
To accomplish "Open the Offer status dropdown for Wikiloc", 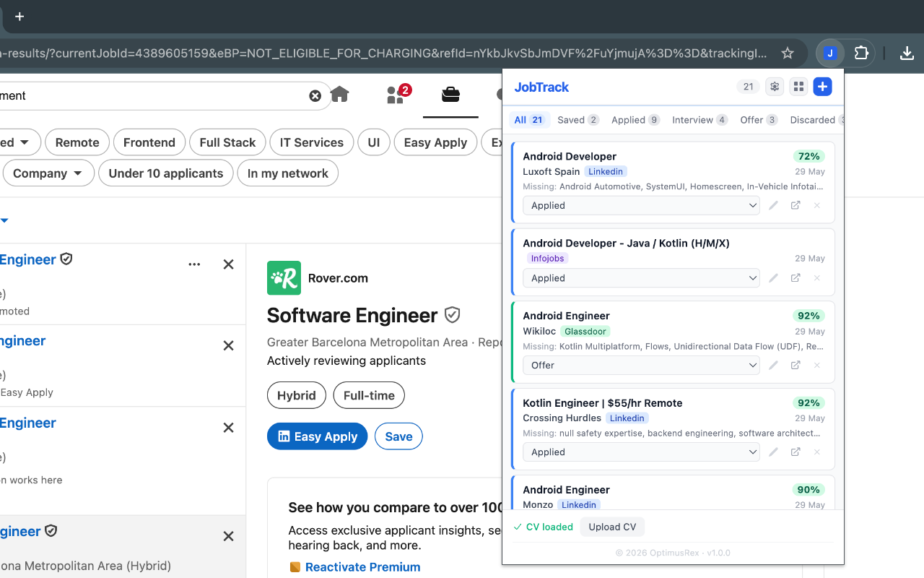I will click(641, 365).
